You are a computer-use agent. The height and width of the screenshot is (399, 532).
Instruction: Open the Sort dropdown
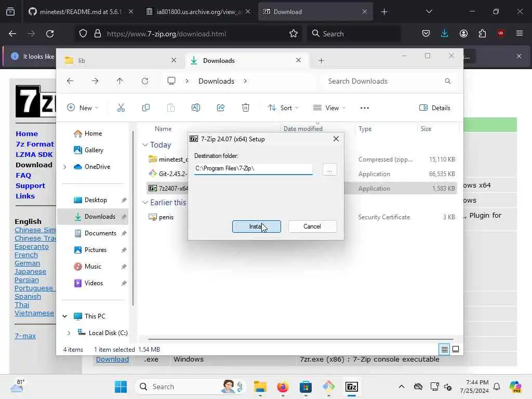pos(283,108)
